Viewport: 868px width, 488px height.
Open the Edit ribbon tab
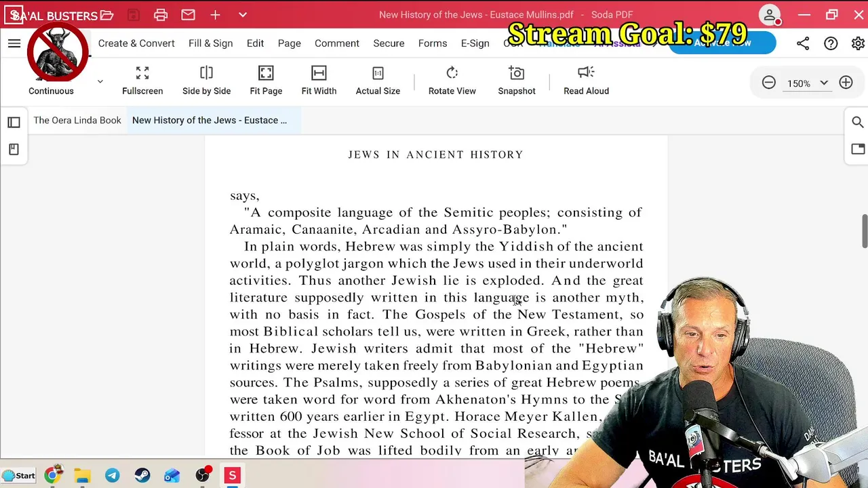255,43
